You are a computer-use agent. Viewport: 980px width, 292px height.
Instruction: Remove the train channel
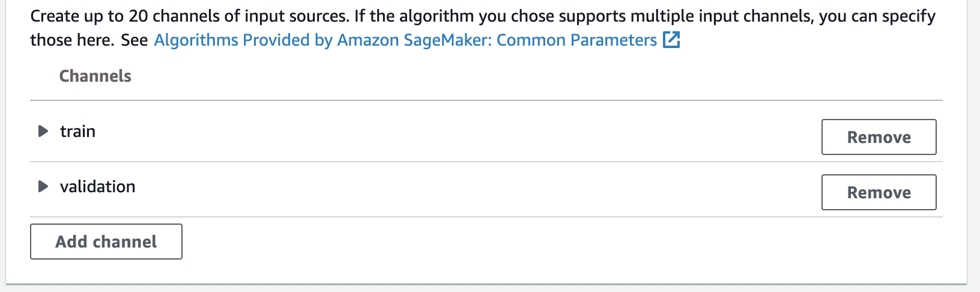[879, 137]
